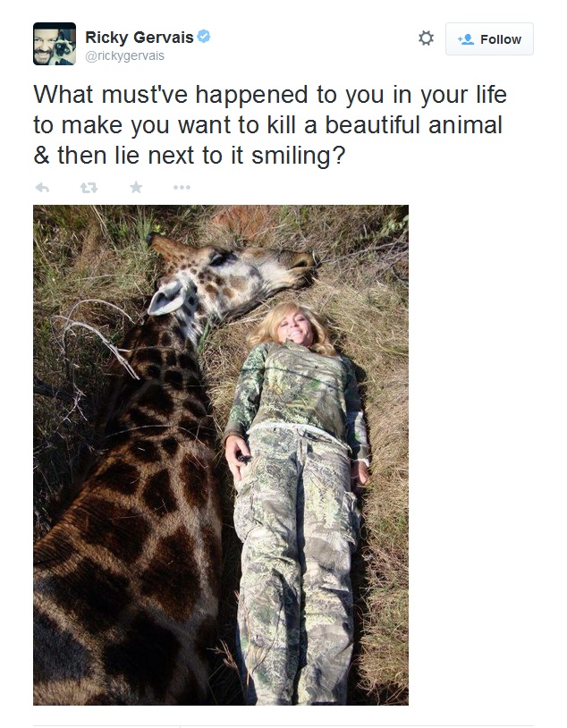Viewport: 567px width, 728px height.
Task: Reply to the tweet with the arrow icon
Action: tap(42, 188)
